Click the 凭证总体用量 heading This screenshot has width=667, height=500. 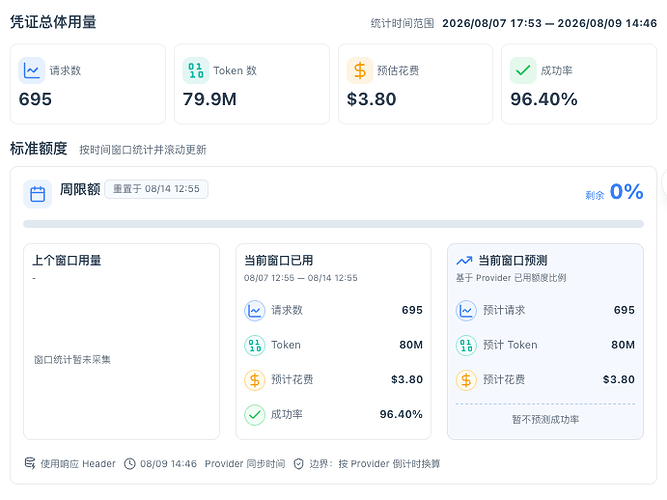point(53,22)
